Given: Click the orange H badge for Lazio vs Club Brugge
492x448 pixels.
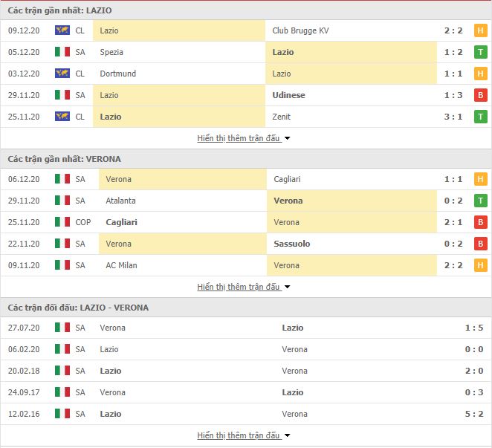Looking at the screenshot, I should pos(480,30).
